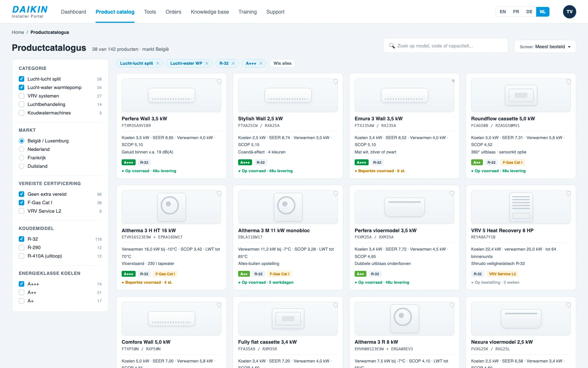
Task: Enable the R-290 refrigerant filter
Action: [x=21, y=247]
